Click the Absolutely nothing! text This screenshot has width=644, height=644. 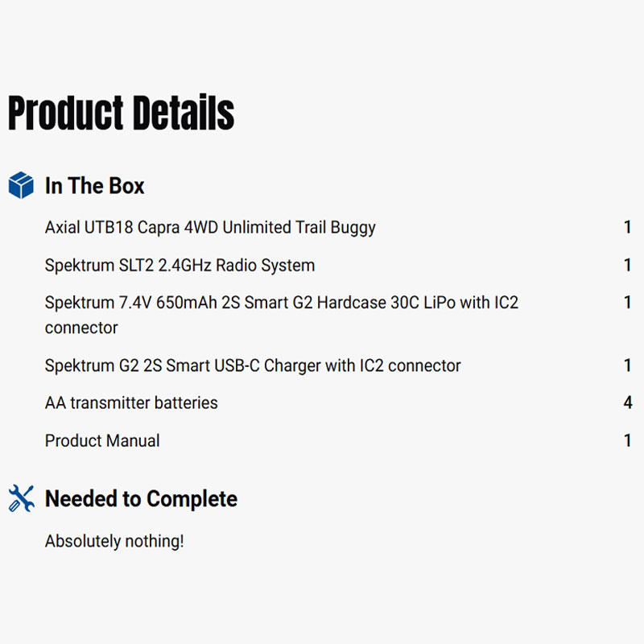(x=114, y=541)
